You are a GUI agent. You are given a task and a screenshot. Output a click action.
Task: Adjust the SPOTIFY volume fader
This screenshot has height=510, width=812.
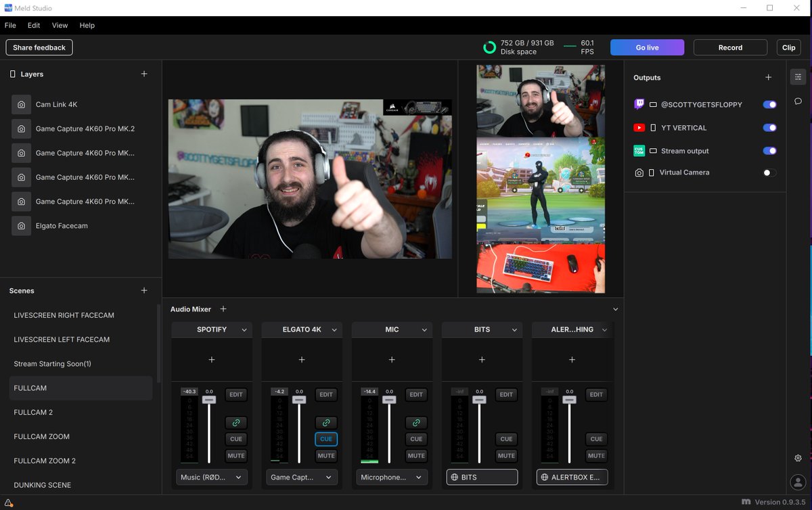209,400
